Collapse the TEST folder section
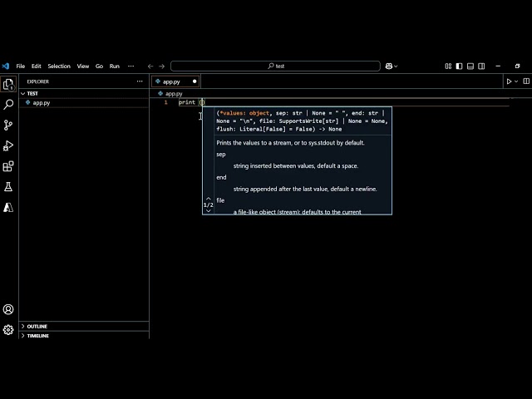 [84, 93]
